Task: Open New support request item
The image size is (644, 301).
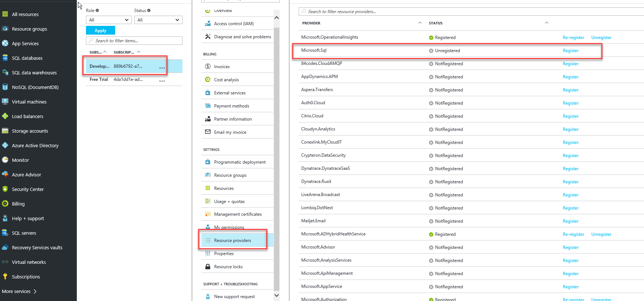Action: 237,296
